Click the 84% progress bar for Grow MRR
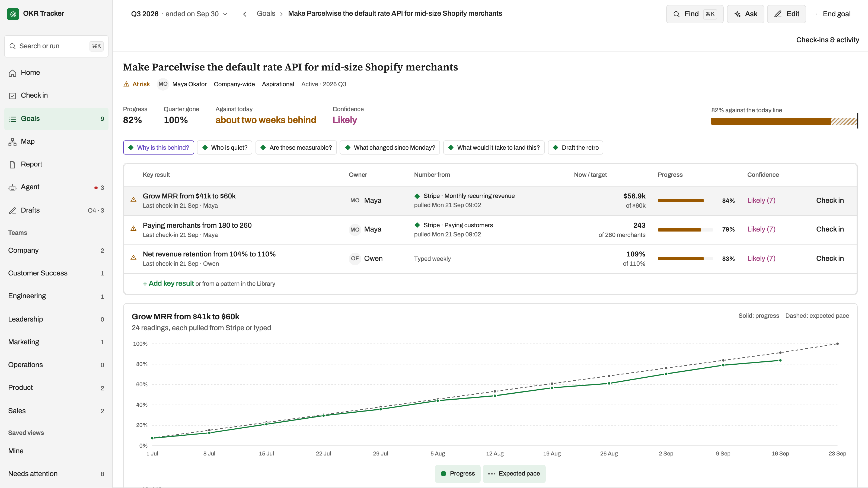 tap(685, 201)
